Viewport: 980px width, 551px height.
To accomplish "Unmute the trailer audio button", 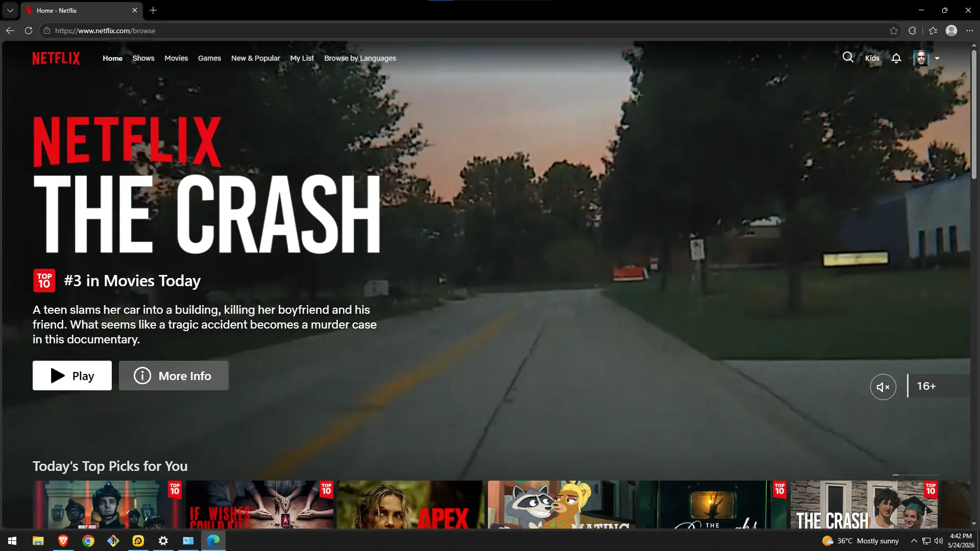I will (883, 387).
